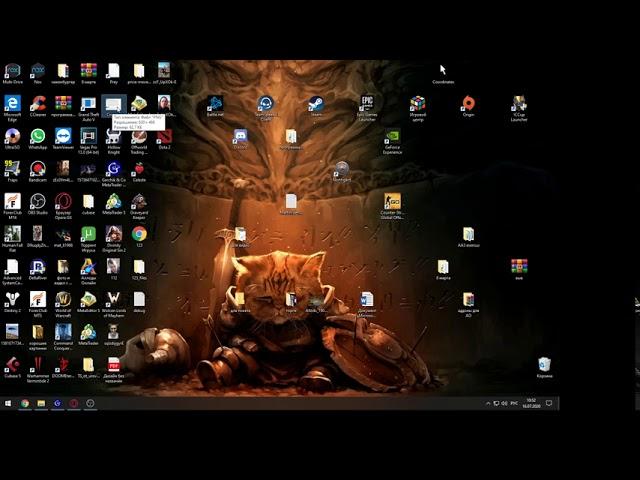Open the MetaTrader 5 desktop shortcut
Screen dimensions: 640x480
(x=113, y=201)
